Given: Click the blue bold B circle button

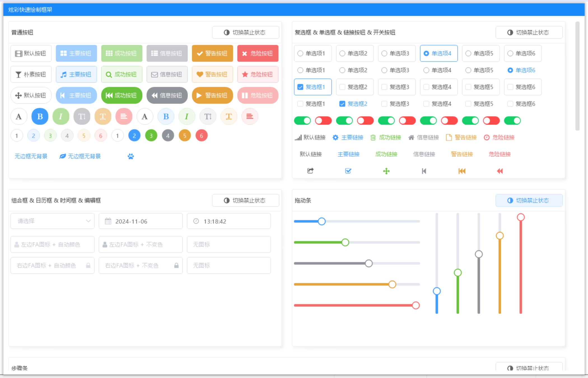Looking at the screenshot, I should 40,116.
